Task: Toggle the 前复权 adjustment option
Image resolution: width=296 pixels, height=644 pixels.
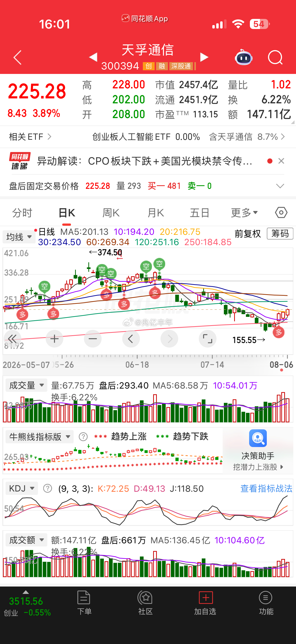Action: [x=248, y=234]
